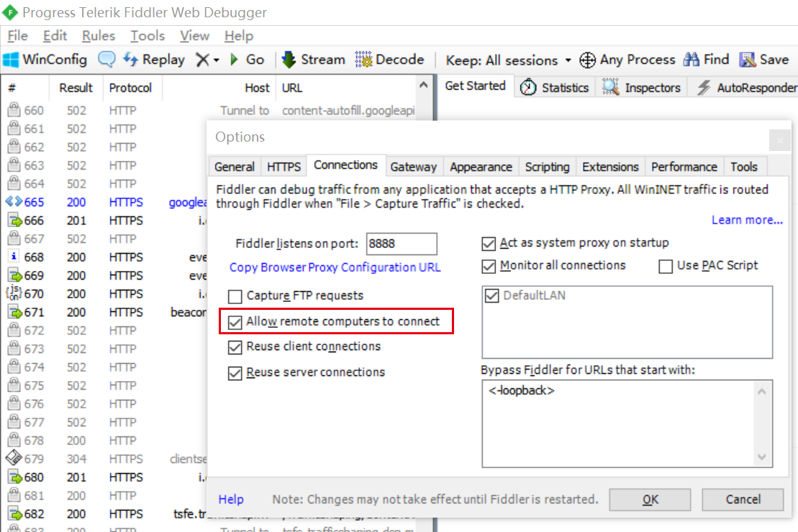Click the Any Process target icon
Viewport: 798px width, 532px height.
click(587, 60)
